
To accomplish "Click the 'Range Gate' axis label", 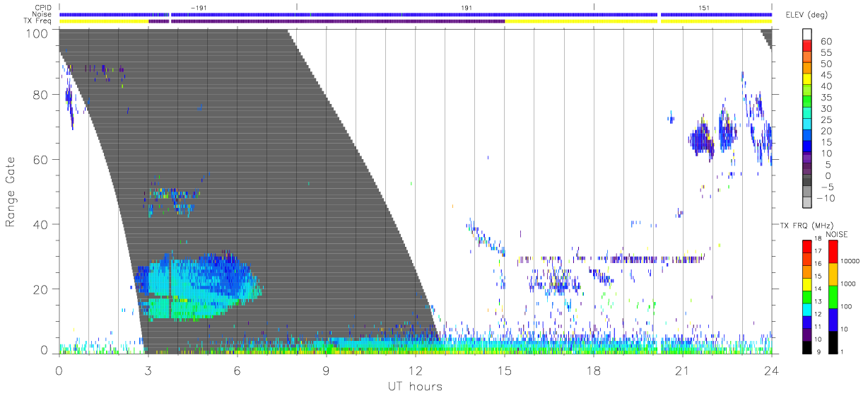I will [11, 192].
